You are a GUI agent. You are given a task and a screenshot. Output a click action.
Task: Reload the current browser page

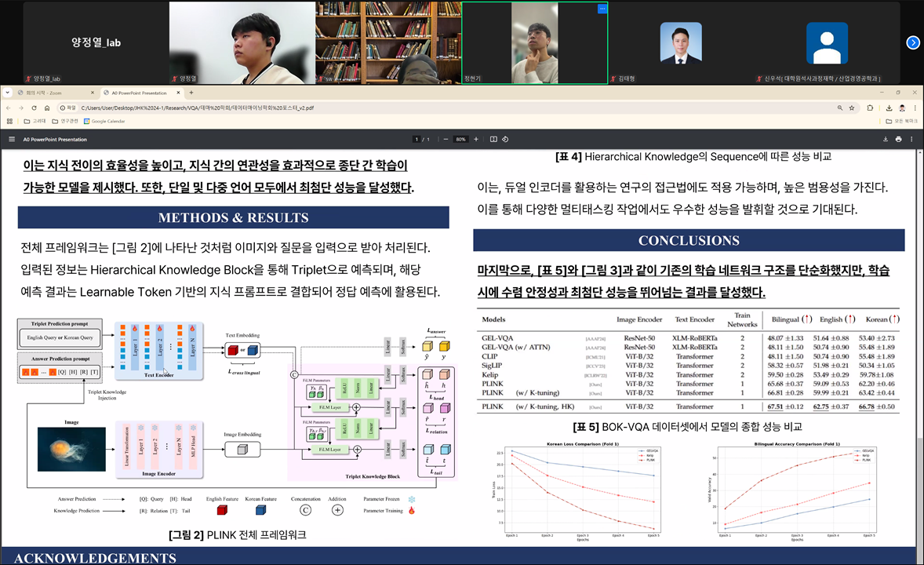tap(34, 108)
